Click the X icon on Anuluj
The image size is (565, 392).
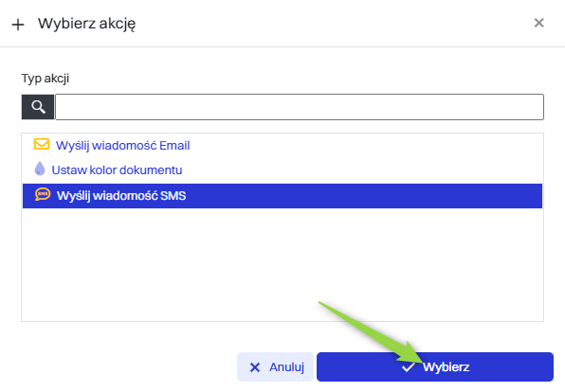[255, 367]
